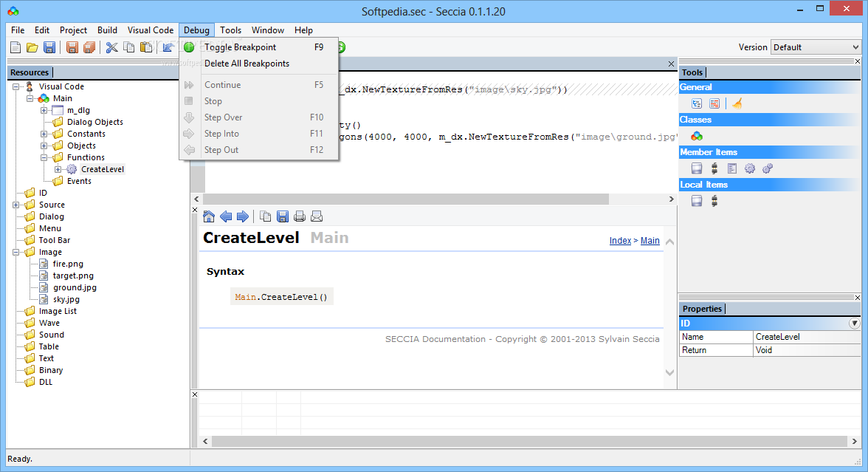The image size is (868, 472).
Task: Select the Tools panel tab
Action: tap(692, 72)
